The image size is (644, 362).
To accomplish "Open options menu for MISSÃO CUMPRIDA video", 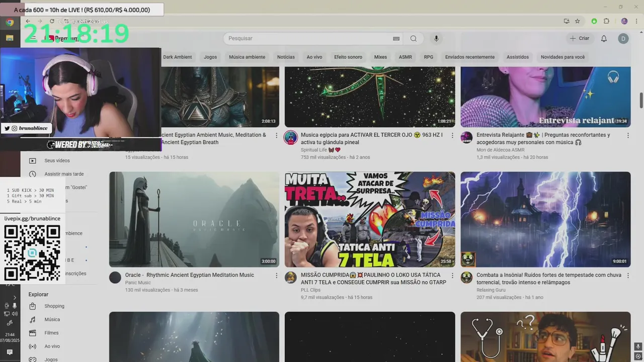I will [452, 276].
